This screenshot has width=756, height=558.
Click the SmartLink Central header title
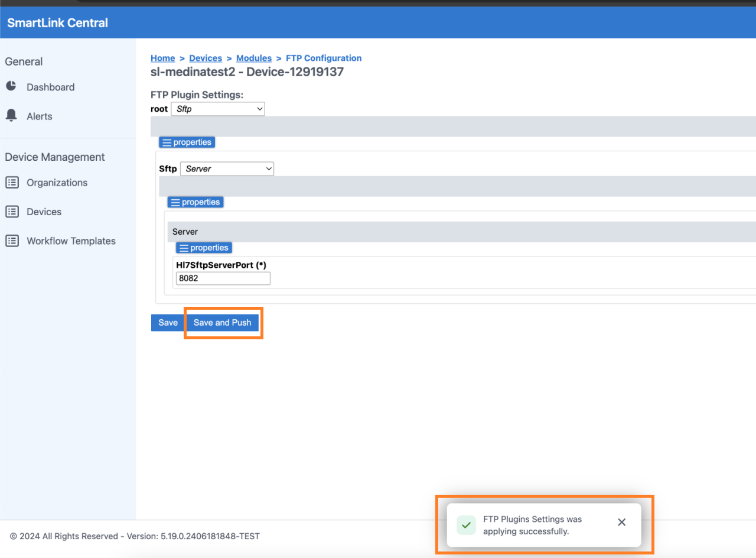[57, 23]
